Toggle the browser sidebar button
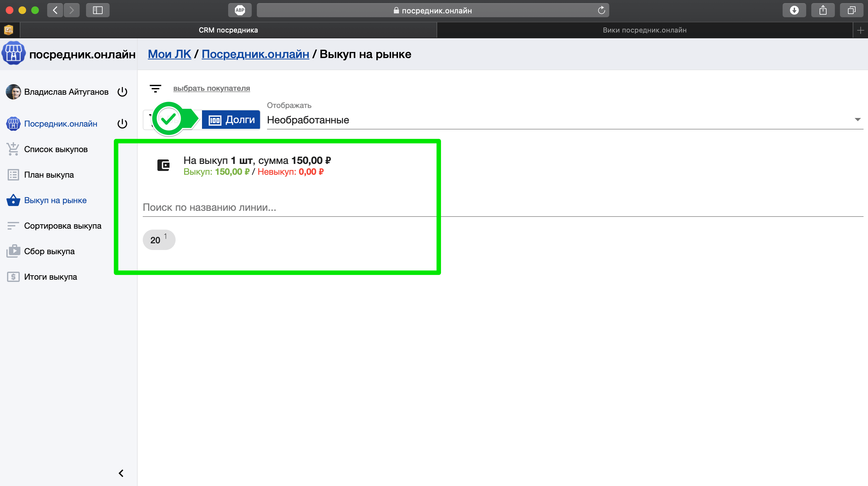868x486 pixels. pos(98,11)
